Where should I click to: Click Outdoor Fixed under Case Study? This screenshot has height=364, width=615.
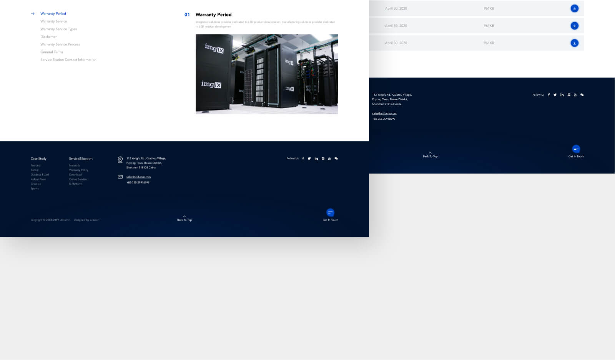click(x=40, y=175)
